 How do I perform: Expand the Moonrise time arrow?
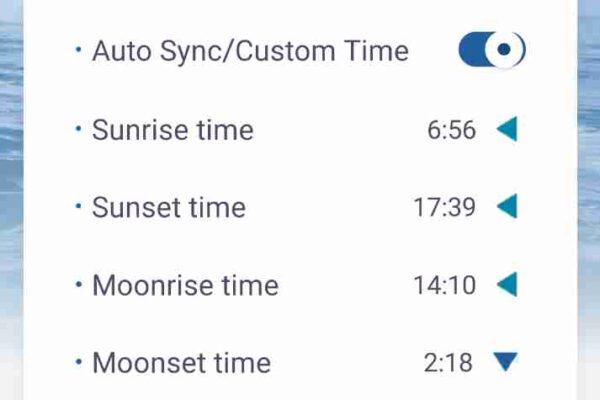coord(507,284)
